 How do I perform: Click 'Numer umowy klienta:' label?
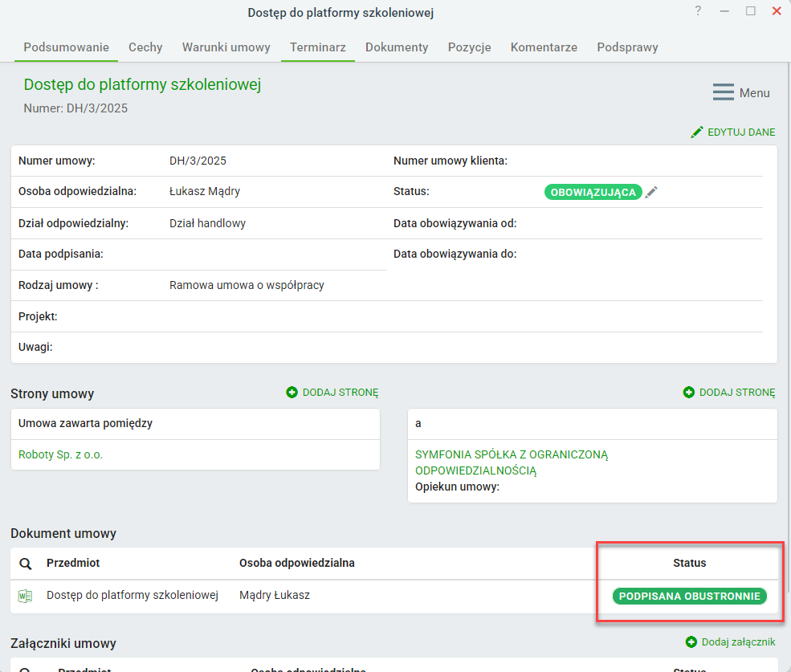tap(451, 161)
